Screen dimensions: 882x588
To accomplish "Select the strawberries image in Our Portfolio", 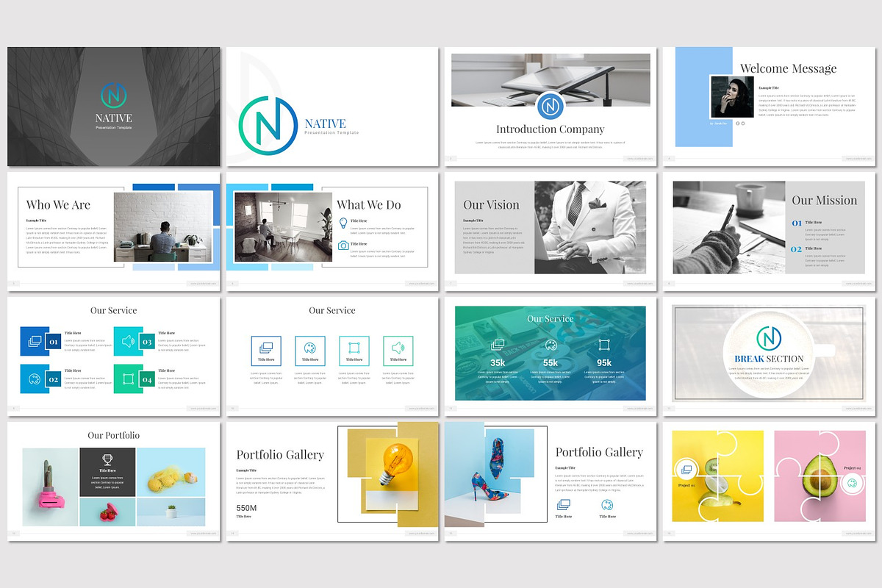I will point(107,512).
